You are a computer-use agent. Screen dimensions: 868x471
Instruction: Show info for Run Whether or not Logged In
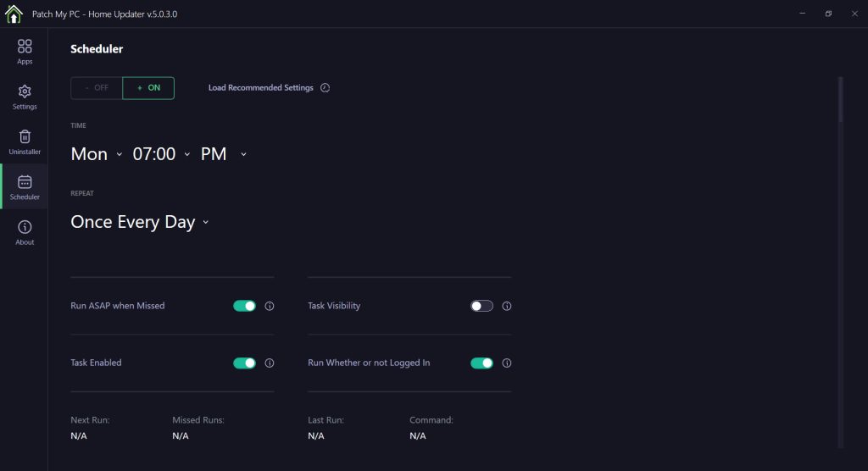click(507, 363)
